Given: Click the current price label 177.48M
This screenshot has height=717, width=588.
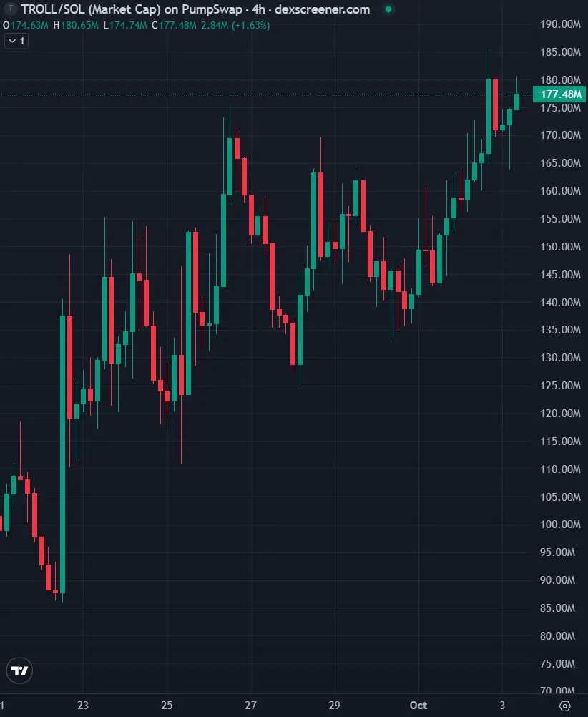Looking at the screenshot, I should click(560, 94).
